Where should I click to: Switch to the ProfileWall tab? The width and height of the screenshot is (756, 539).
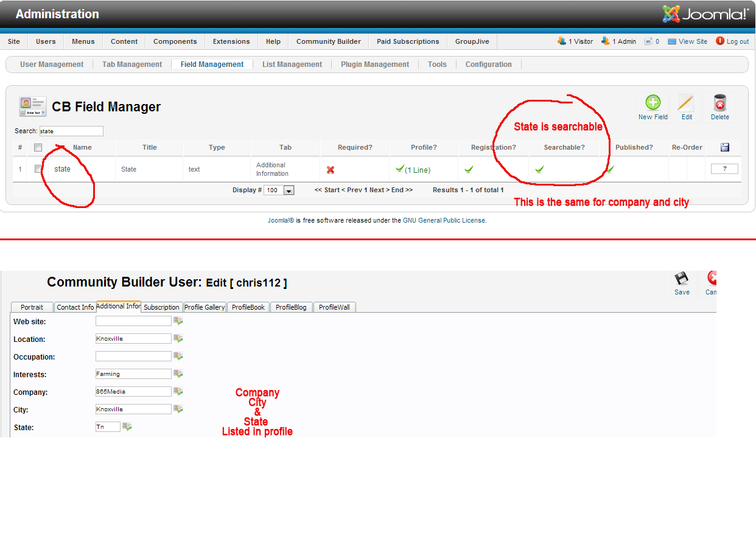[x=335, y=307]
